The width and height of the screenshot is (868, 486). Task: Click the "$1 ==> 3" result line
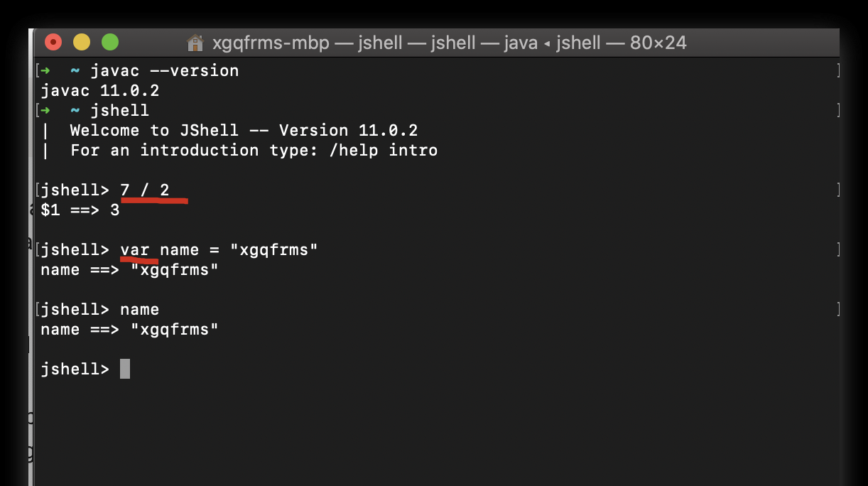pyautogui.click(x=80, y=210)
